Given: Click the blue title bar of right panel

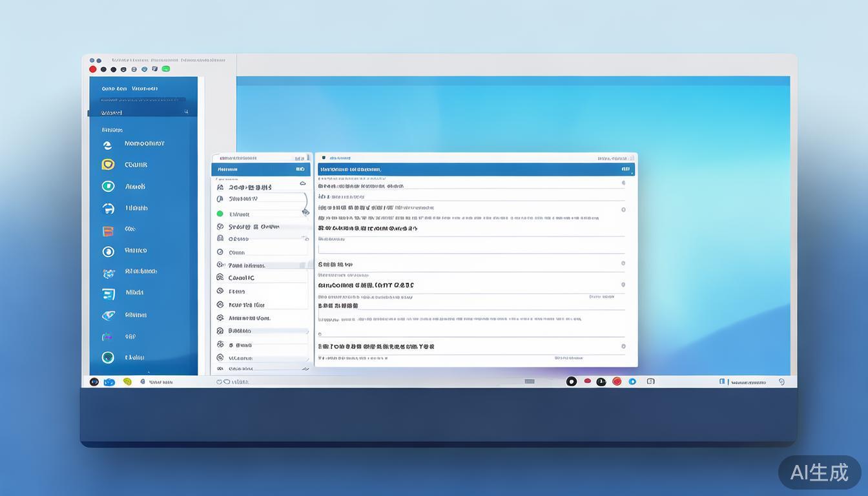Looking at the screenshot, I should (475, 169).
